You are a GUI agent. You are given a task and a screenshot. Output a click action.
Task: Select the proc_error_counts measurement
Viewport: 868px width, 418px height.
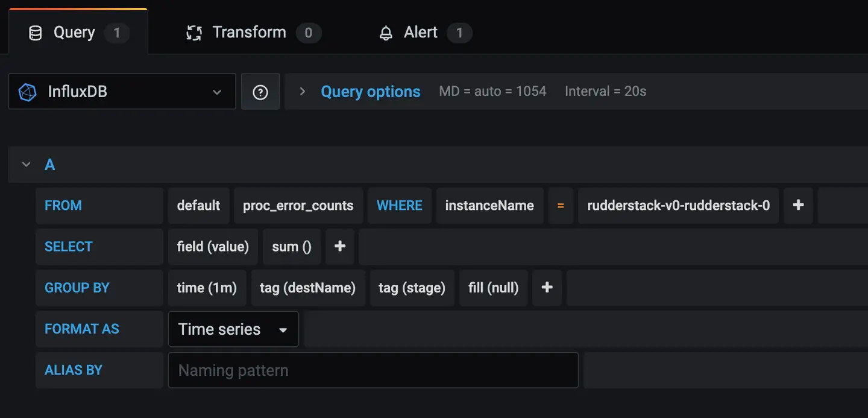298,205
